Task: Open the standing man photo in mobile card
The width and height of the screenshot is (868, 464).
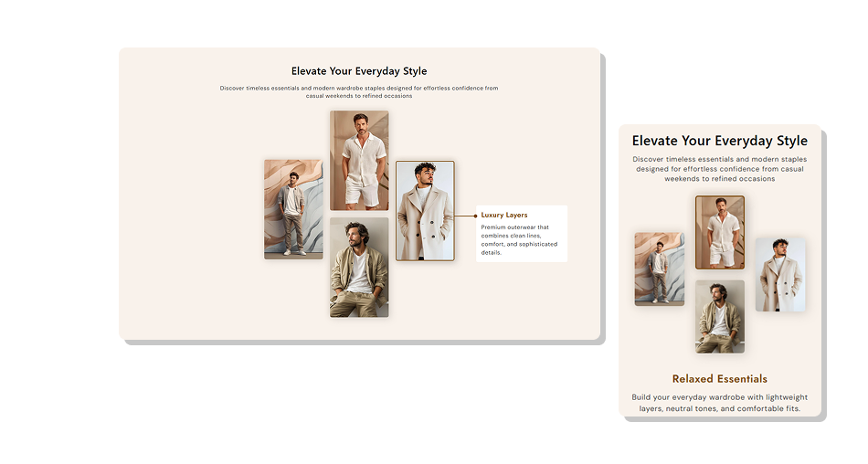Action: (660, 269)
